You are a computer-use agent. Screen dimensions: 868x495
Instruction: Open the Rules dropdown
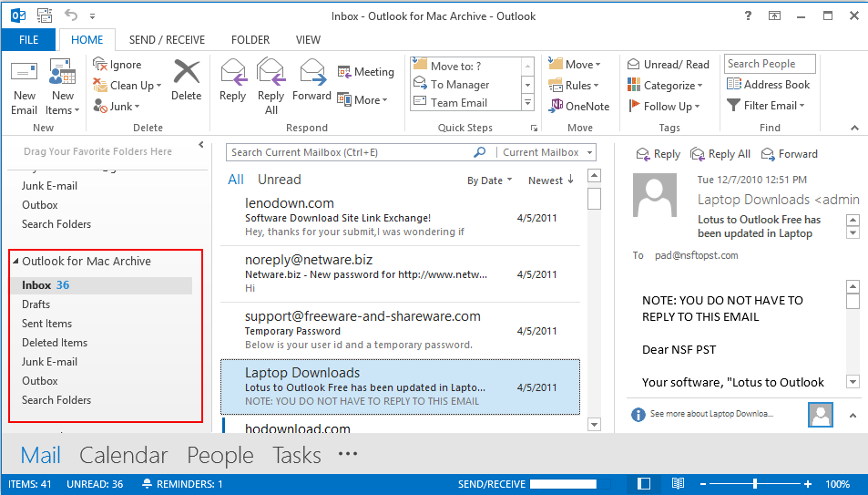[574, 86]
